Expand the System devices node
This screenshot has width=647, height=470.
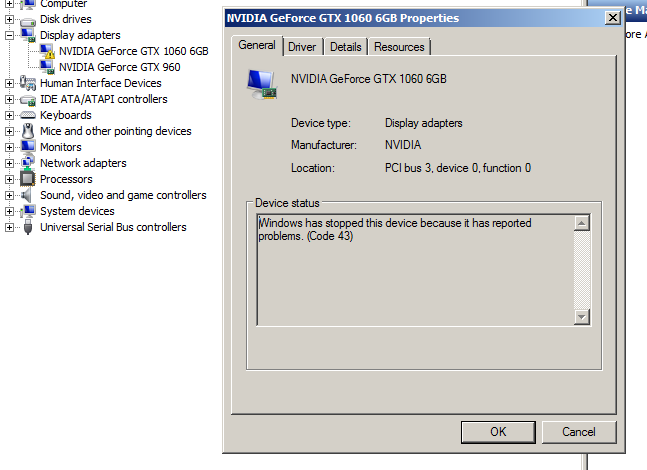10,211
